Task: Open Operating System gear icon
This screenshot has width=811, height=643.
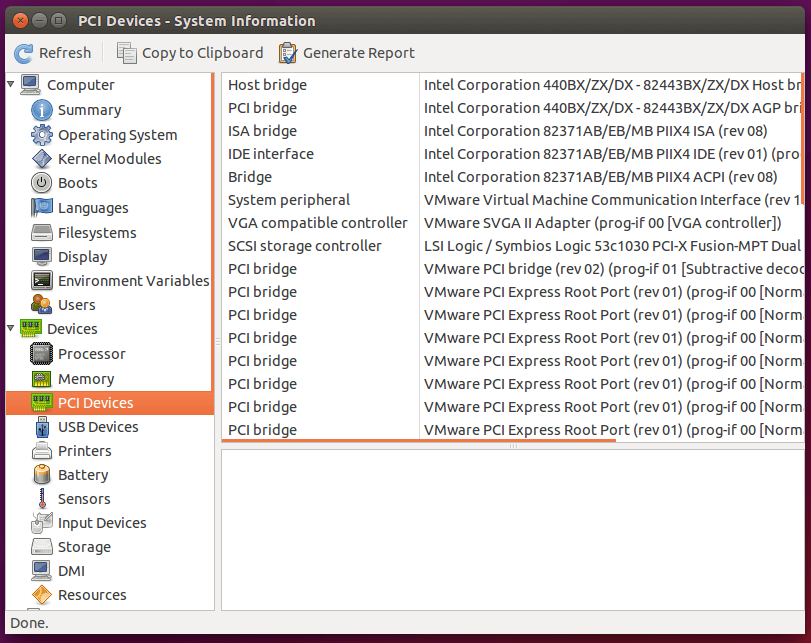Action: (42, 134)
